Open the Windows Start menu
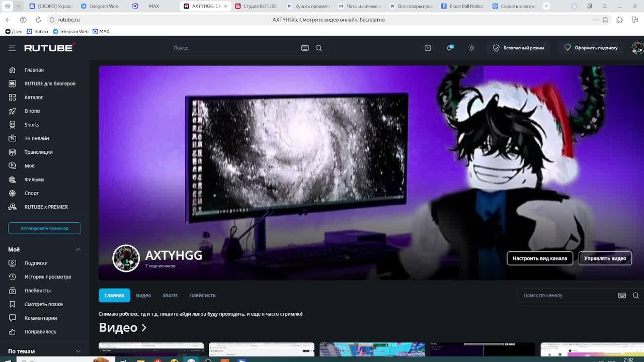 coord(8,360)
